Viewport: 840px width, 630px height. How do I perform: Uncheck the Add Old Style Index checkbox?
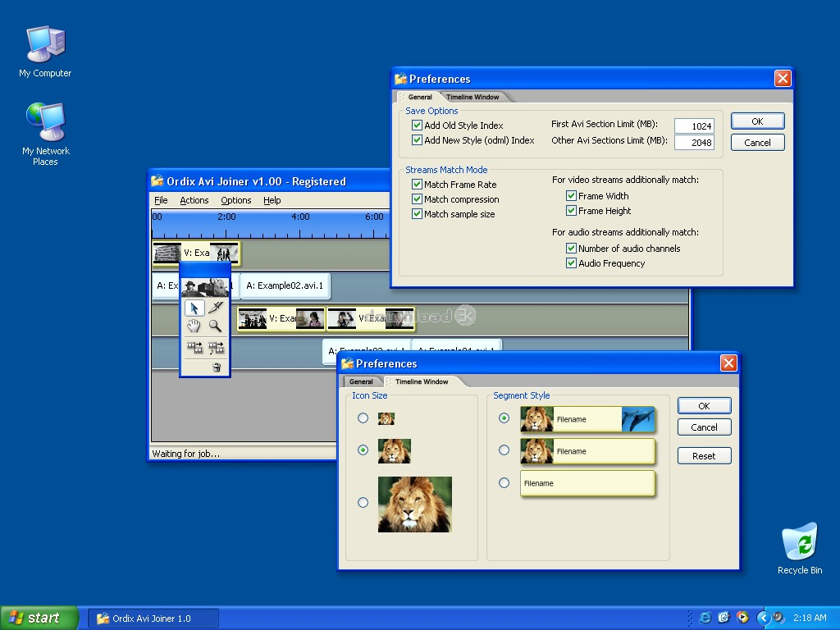point(418,126)
